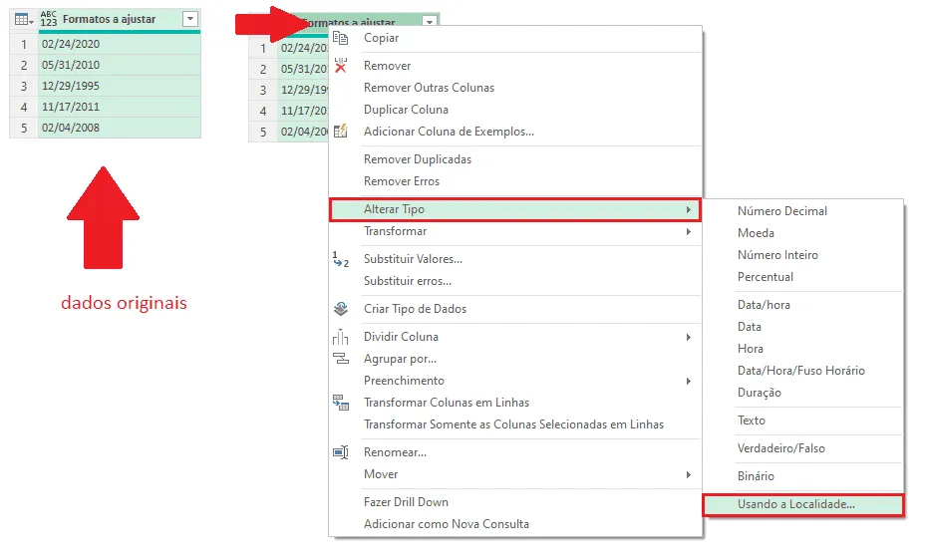Click the ABC123 data type icon

point(49,19)
